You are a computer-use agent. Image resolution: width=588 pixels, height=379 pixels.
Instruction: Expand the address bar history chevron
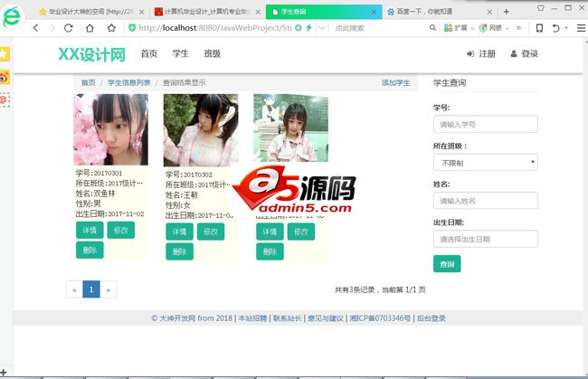322,28
